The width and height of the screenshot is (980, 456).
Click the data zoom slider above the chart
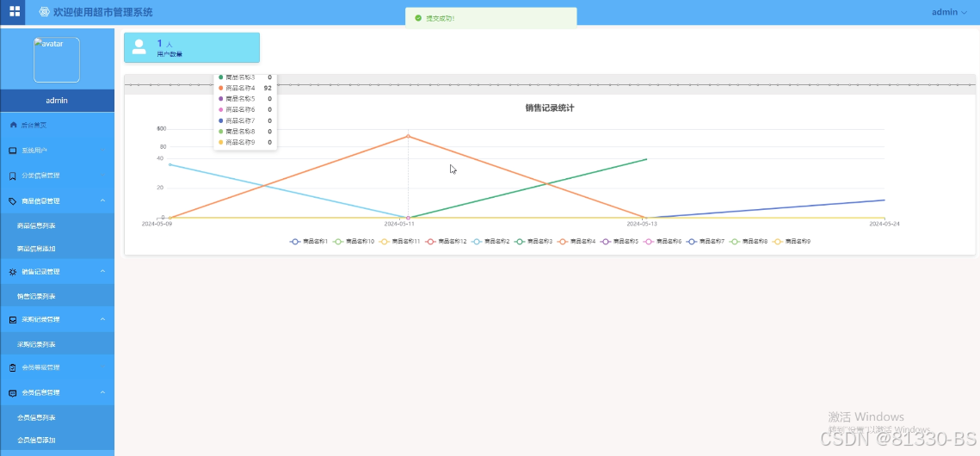coord(550,84)
